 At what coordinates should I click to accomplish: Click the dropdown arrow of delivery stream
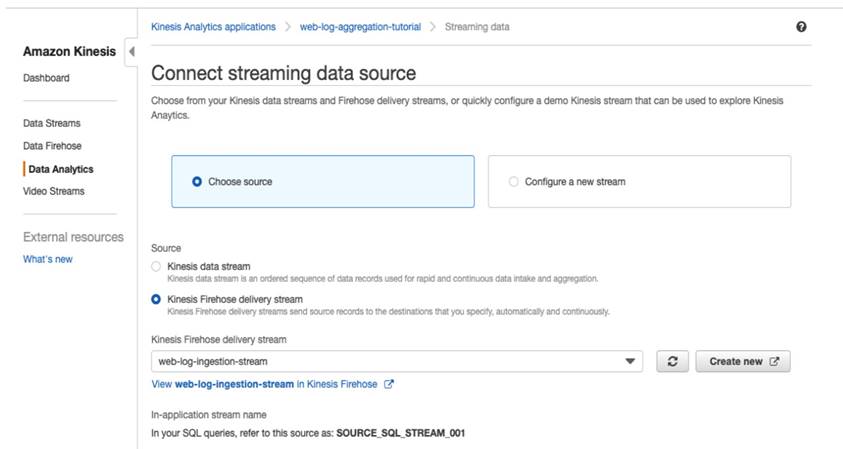pos(630,361)
